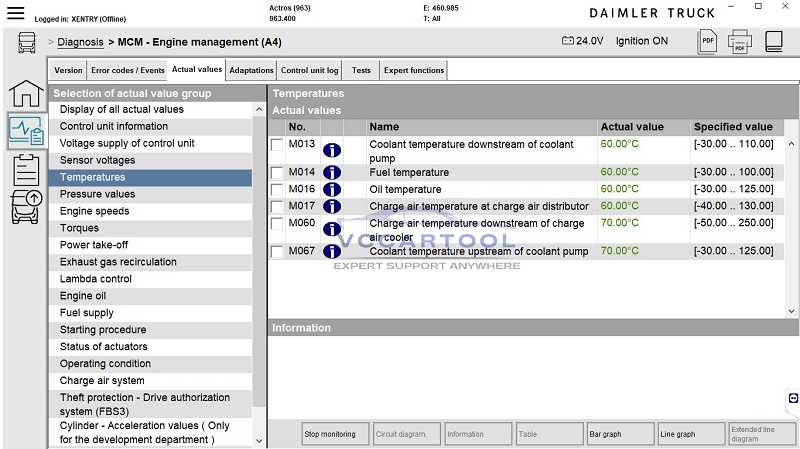Select Torques group
The height and width of the screenshot is (449, 800).
(x=151, y=228)
